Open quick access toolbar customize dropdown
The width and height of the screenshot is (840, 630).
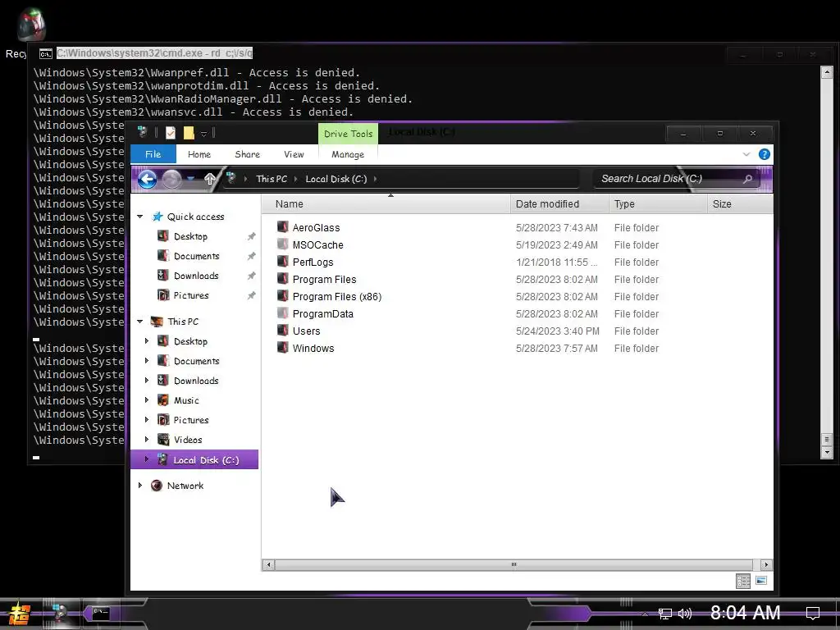click(x=203, y=134)
